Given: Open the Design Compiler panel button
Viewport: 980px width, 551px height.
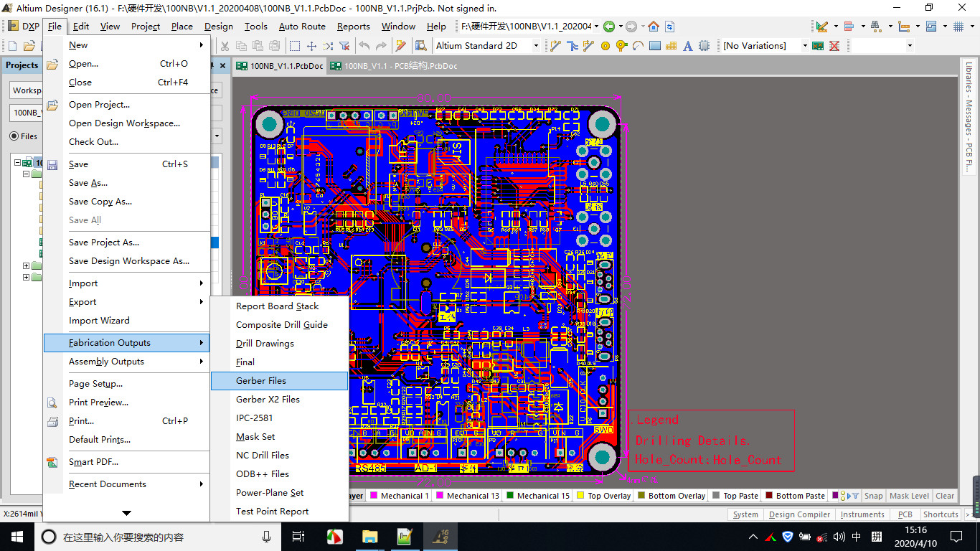Looking at the screenshot, I should (x=799, y=514).
